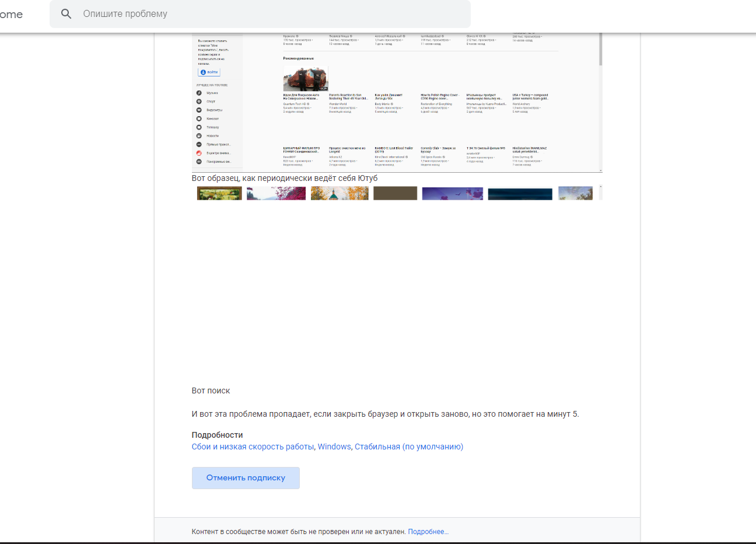
Task: Open the "Сбои и низкая скорость работы" link
Action: tap(253, 447)
